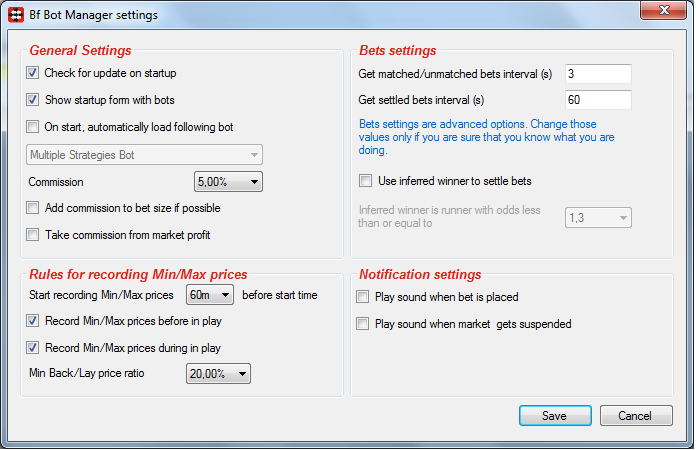Click the settled bets interval field

598,100
